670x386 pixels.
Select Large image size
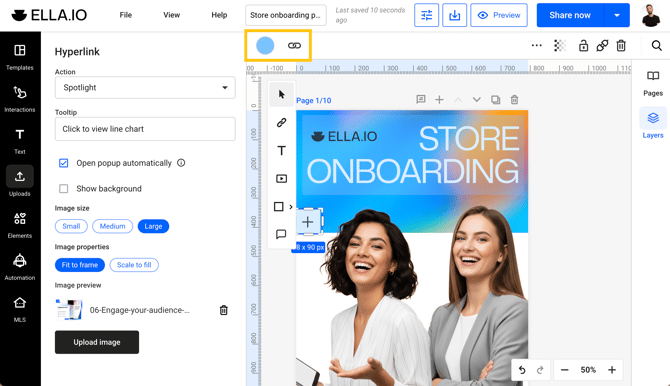(x=153, y=226)
